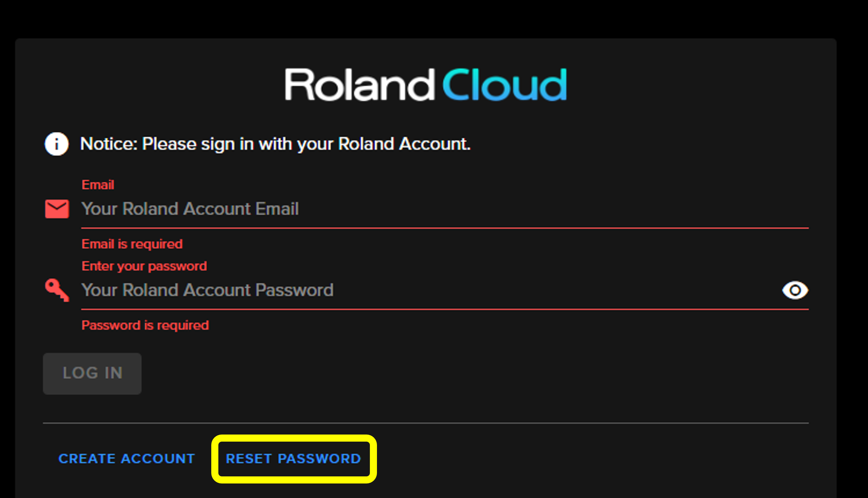Click the LOG IN button
Viewport: 868px width, 498px height.
tap(92, 373)
